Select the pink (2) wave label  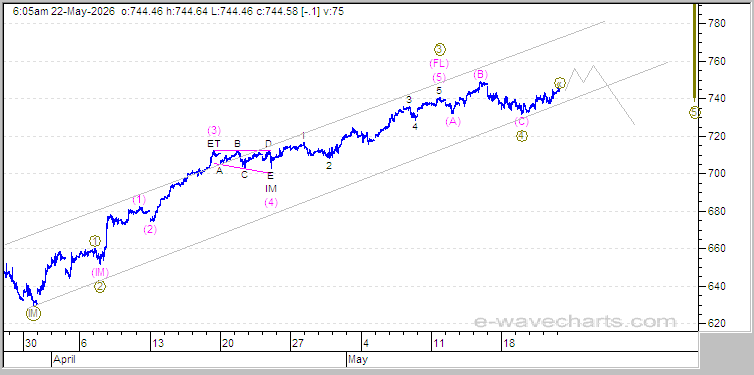pos(150,229)
